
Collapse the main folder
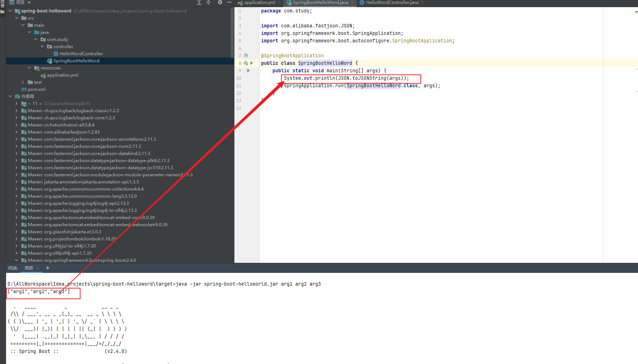click(23, 25)
